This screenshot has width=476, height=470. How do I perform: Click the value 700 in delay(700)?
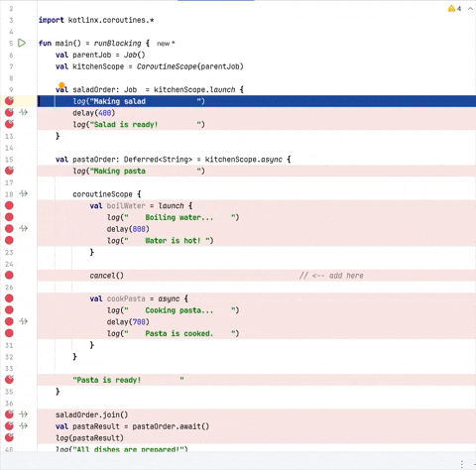pos(139,322)
